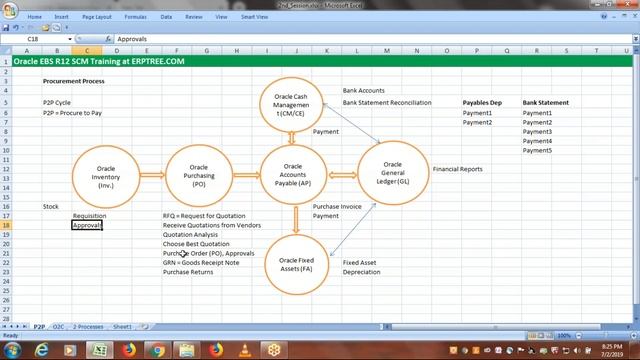Click the Bank Statement Reconciliation cell
This screenshot has height=360, width=640.
pos(387,103)
